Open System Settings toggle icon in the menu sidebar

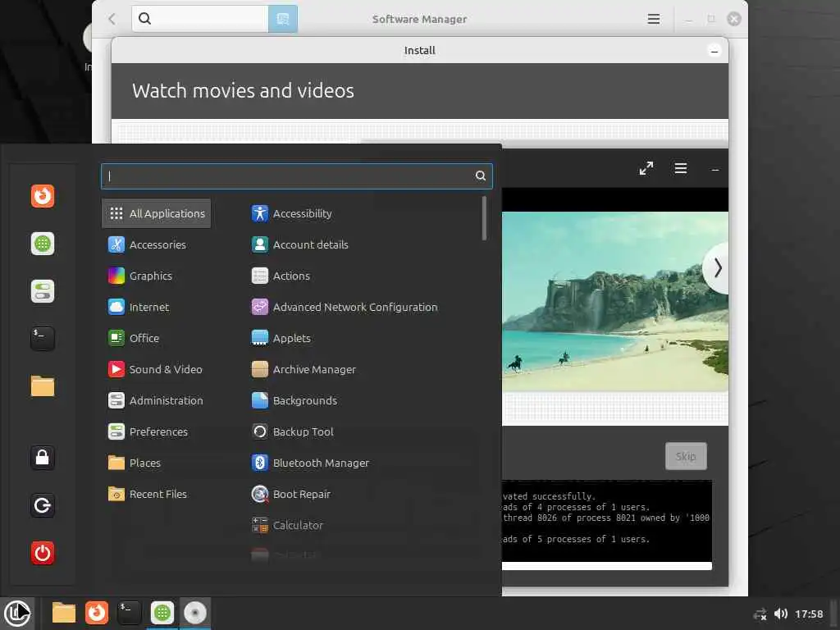(43, 291)
